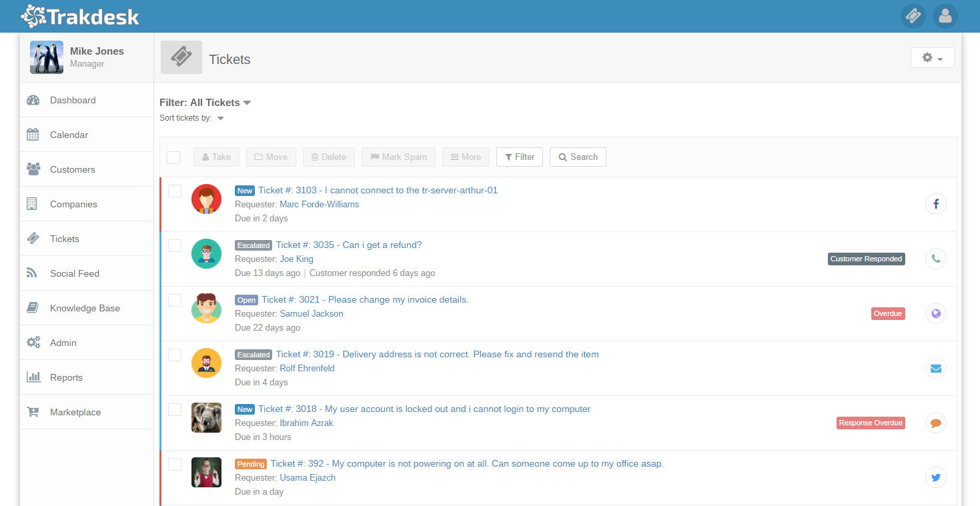Open the user account icon in top bar
The height and width of the screenshot is (506, 980).
click(945, 15)
